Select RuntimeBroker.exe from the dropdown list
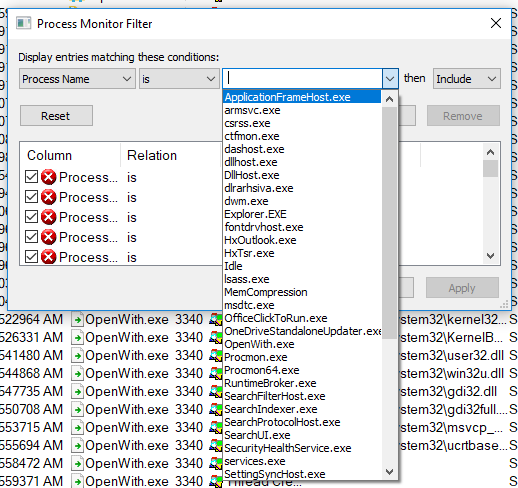This screenshot has width=518, height=488. (302, 383)
